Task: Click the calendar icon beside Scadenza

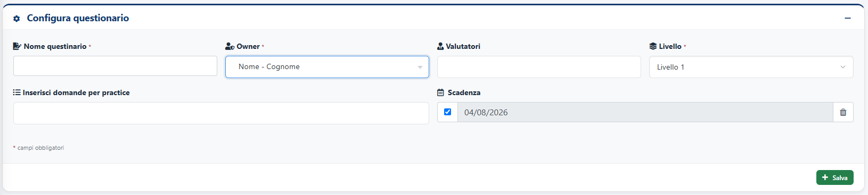Action: point(440,92)
